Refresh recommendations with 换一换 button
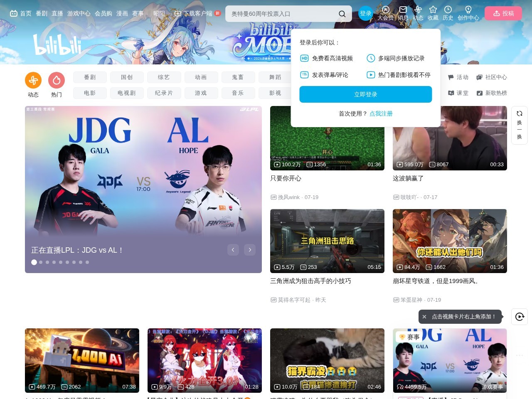Viewport: 532px width, 399px height. pos(520,125)
